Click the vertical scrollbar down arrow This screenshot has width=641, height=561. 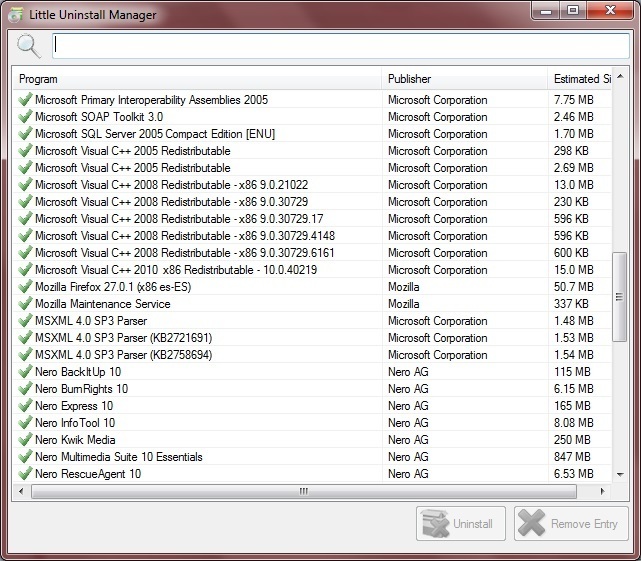tap(620, 474)
